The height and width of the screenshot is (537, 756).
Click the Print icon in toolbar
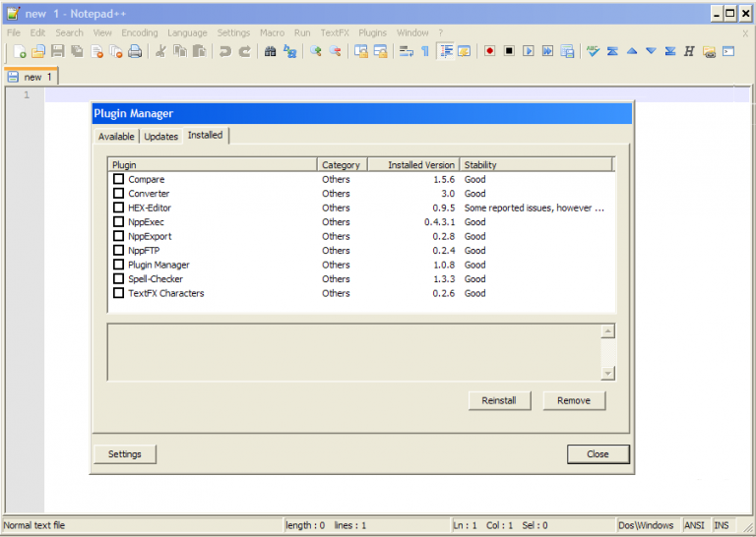tap(135, 51)
